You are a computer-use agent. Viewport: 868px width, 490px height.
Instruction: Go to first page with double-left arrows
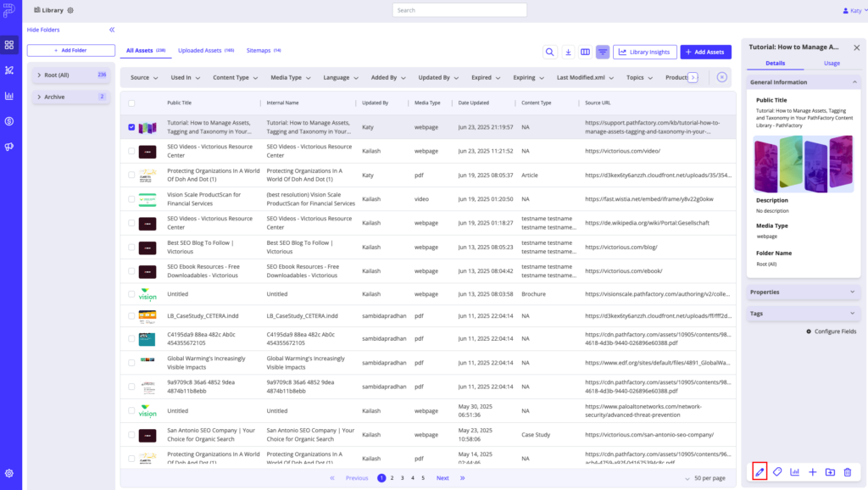pyautogui.click(x=332, y=478)
